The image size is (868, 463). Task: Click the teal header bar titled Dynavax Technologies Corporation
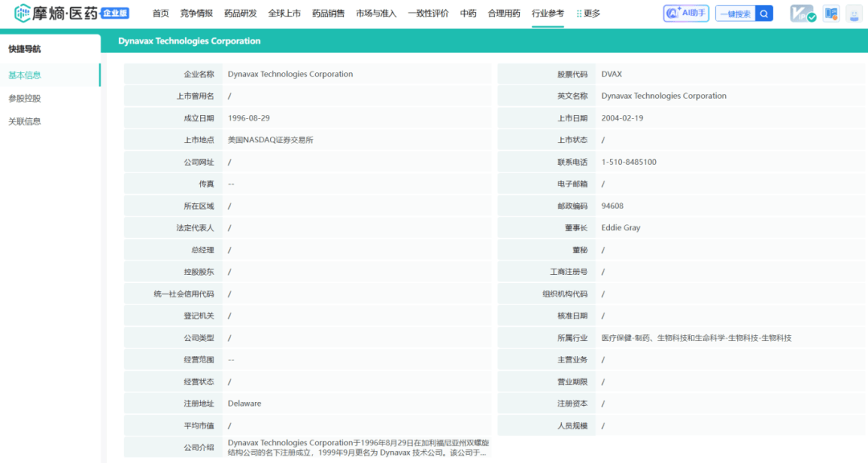[x=190, y=40]
